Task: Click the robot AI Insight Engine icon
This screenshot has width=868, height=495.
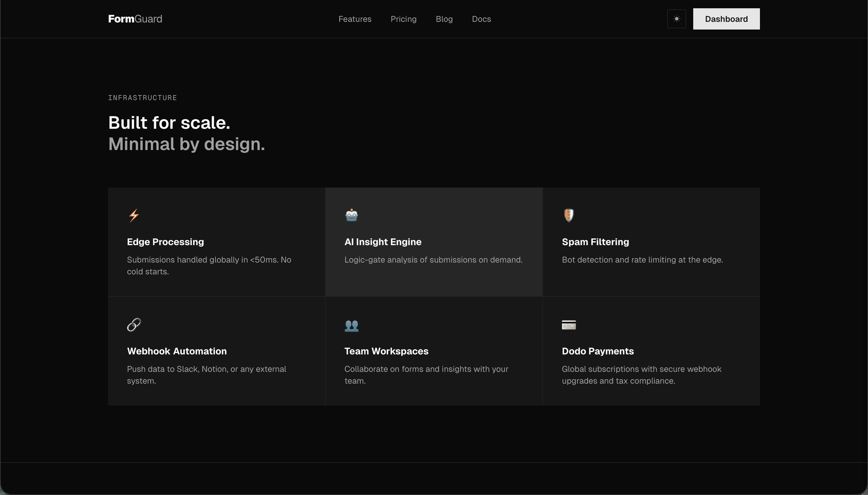Action: (x=351, y=215)
